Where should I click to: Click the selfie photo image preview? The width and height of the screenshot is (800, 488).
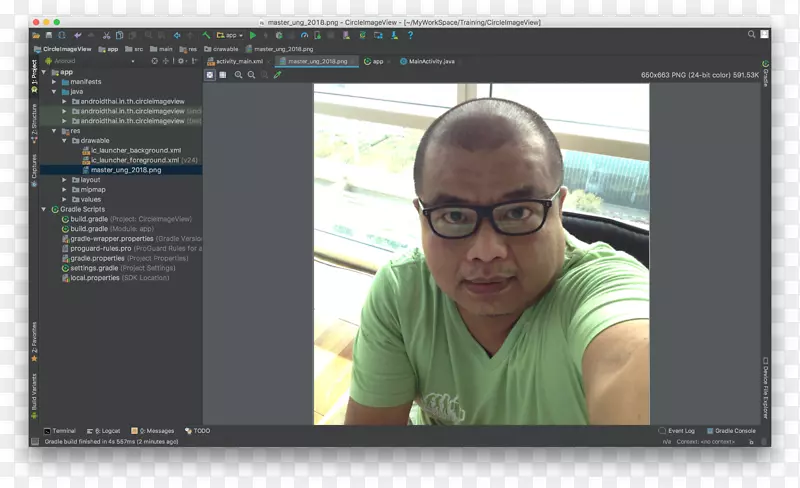coord(482,254)
